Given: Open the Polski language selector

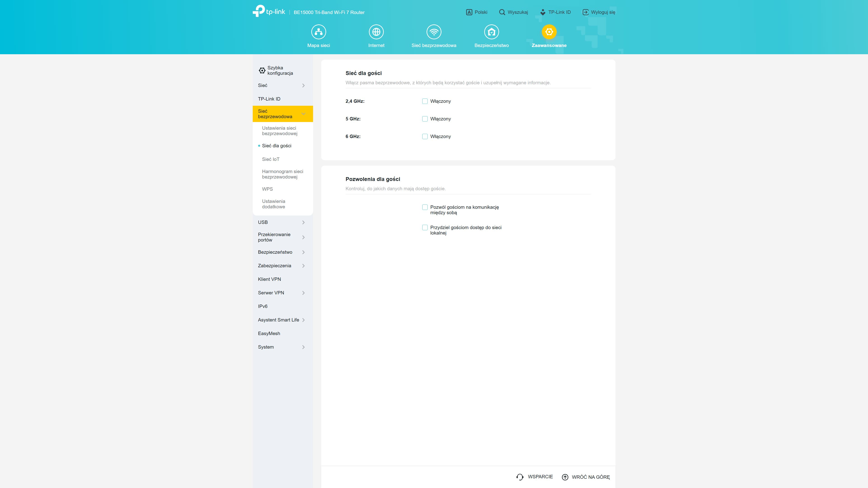Looking at the screenshot, I should (x=476, y=12).
